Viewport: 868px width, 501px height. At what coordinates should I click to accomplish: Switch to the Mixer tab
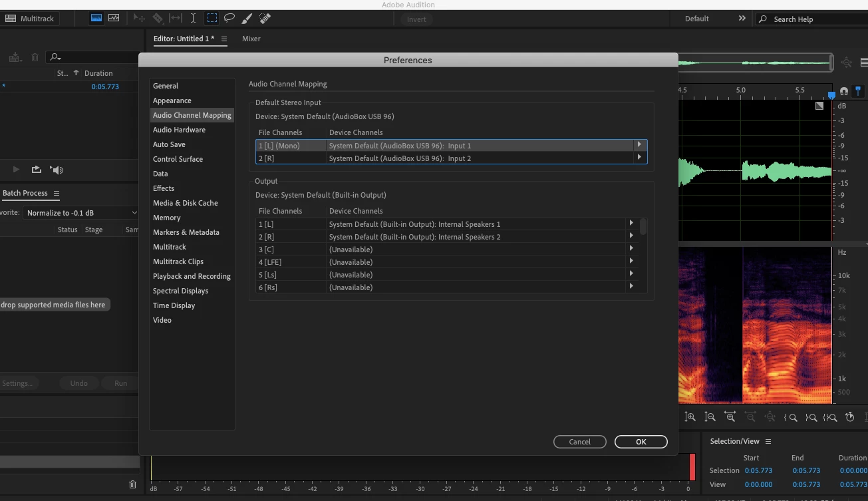(x=251, y=39)
